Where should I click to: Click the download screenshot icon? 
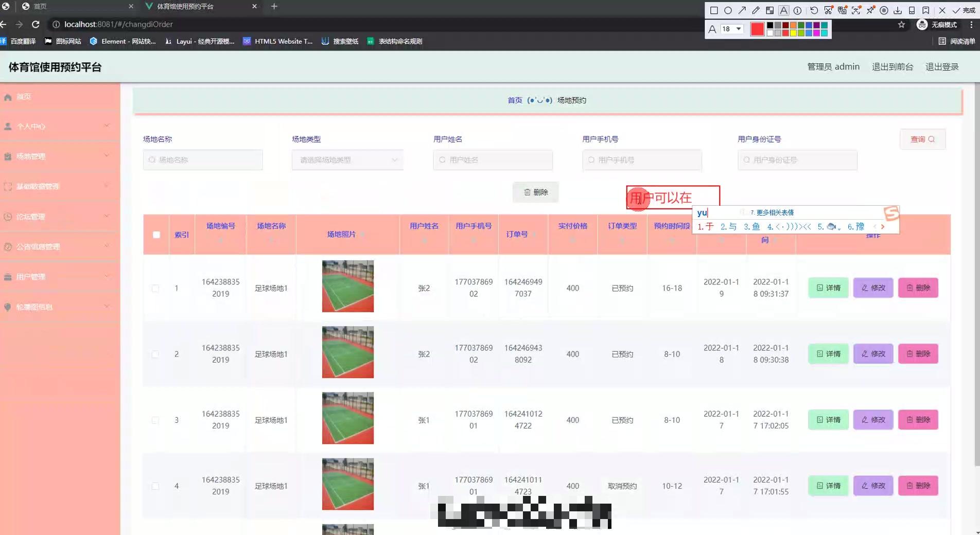[x=898, y=10]
